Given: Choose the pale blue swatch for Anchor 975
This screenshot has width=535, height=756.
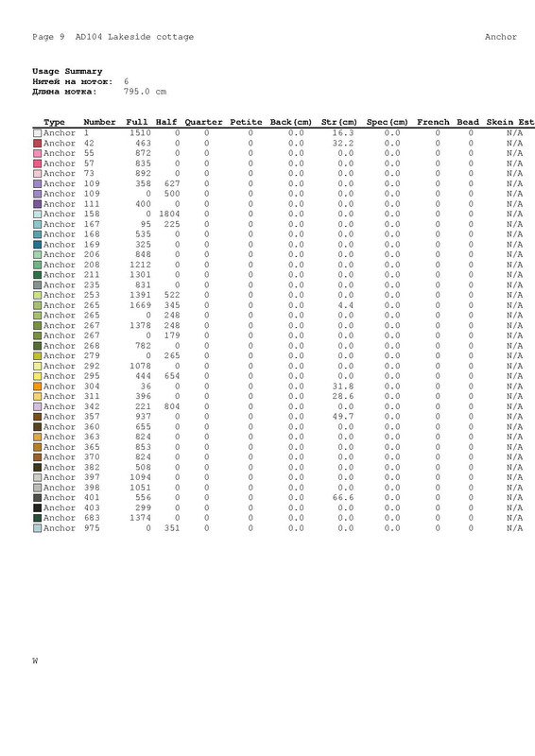Looking at the screenshot, I should [37, 528].
